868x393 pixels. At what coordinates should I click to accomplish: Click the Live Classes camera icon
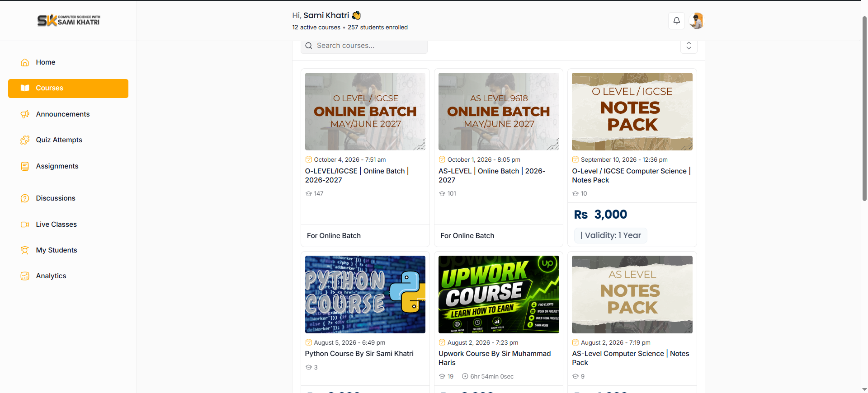pyautogui.click(x=25, y=225)
